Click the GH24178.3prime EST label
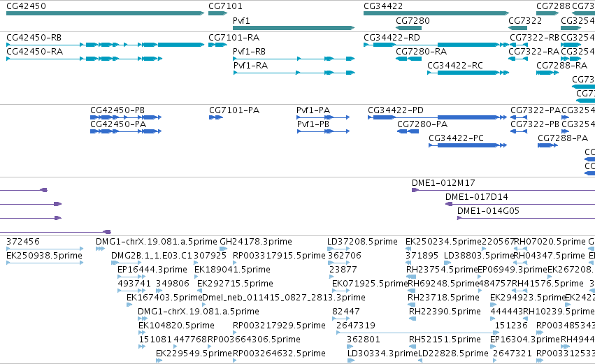The width and height of the screenshot is (595, 364). [x=256, y=242]
